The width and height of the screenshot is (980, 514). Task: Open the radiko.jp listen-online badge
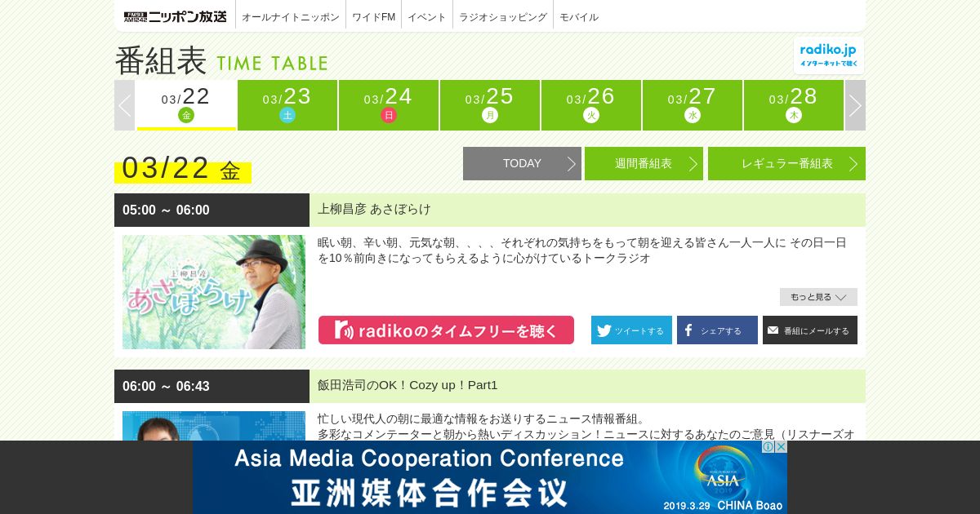pyautogui.click(x=828, y=55)
